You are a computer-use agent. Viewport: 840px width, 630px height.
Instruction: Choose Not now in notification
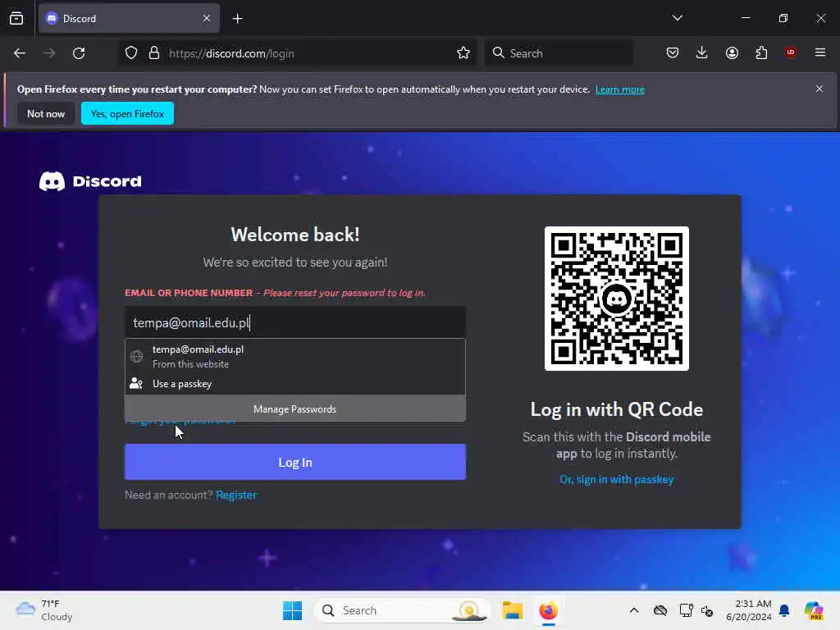[46, 113]
